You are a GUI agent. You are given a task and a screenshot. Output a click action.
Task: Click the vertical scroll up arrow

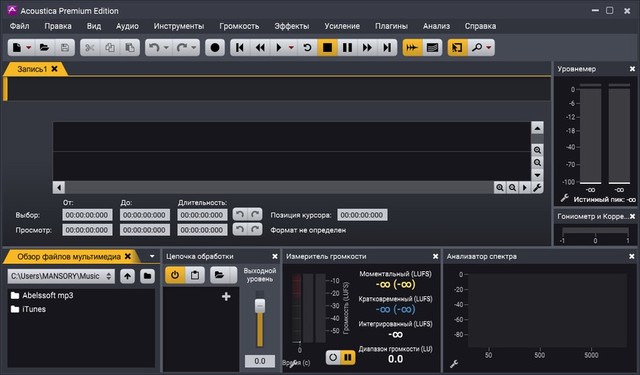(x=537, y=128)
